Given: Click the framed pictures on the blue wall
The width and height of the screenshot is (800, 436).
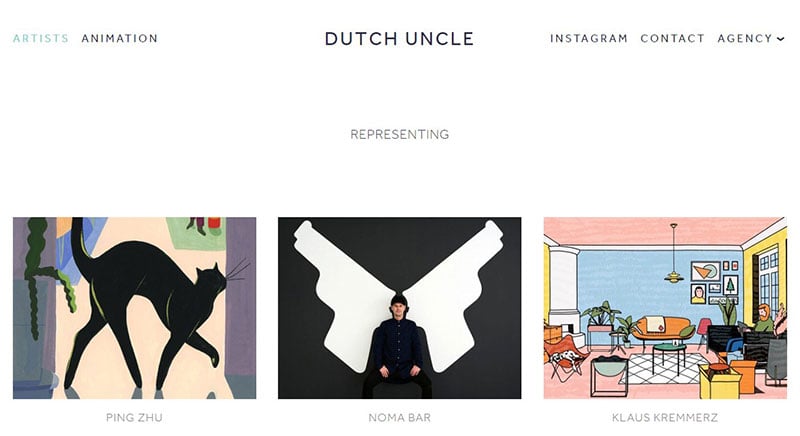Looking at the screenshot, I should 715,282.
